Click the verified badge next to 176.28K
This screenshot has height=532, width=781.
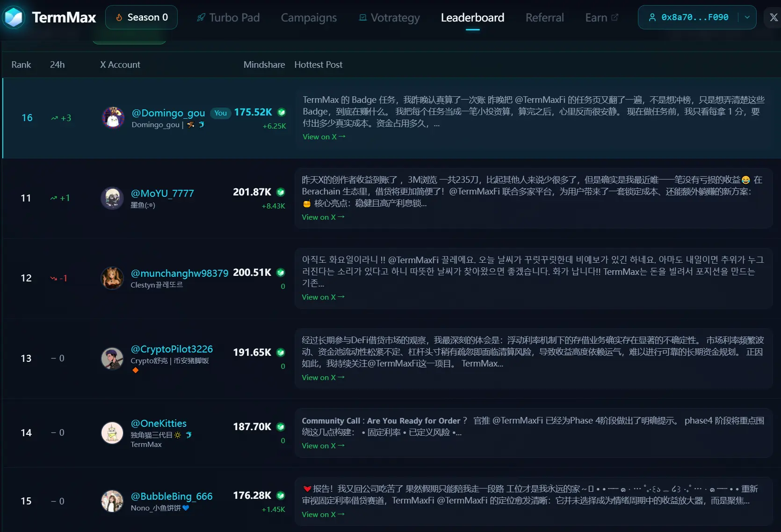click(x=281, y=496)
